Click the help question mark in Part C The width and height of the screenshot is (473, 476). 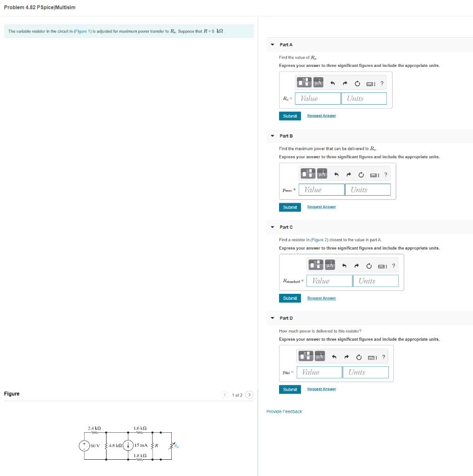[x=393, y=265]
